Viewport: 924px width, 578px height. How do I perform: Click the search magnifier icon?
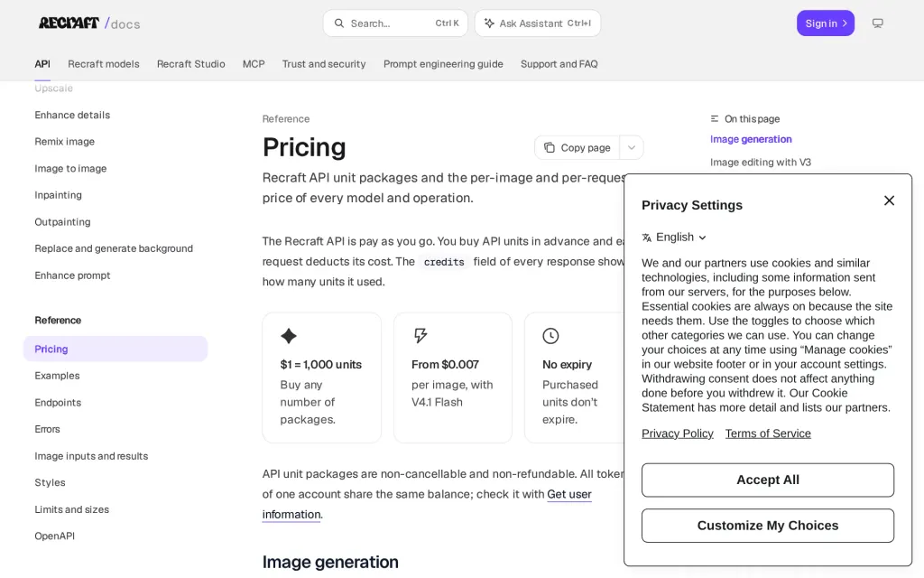click(x=339, y=23)
